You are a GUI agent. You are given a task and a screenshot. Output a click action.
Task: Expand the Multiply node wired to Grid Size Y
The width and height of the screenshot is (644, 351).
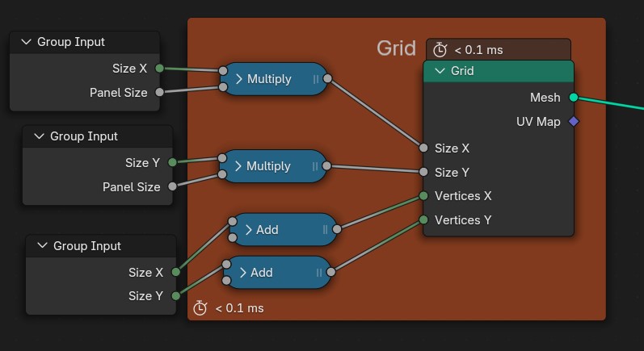pos(238,166)
